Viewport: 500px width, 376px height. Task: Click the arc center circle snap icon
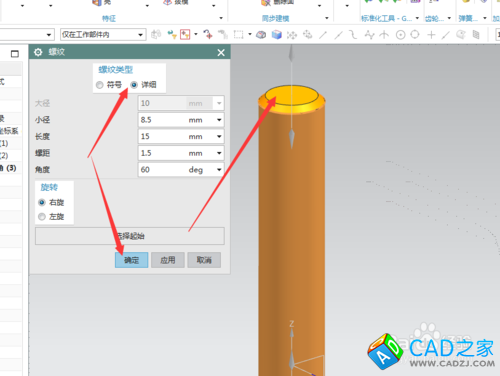pyautogui.click(x=400, y=35)
